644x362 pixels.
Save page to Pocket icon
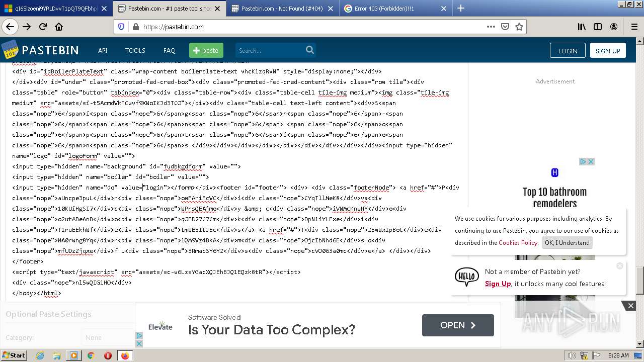click(505, 27)
